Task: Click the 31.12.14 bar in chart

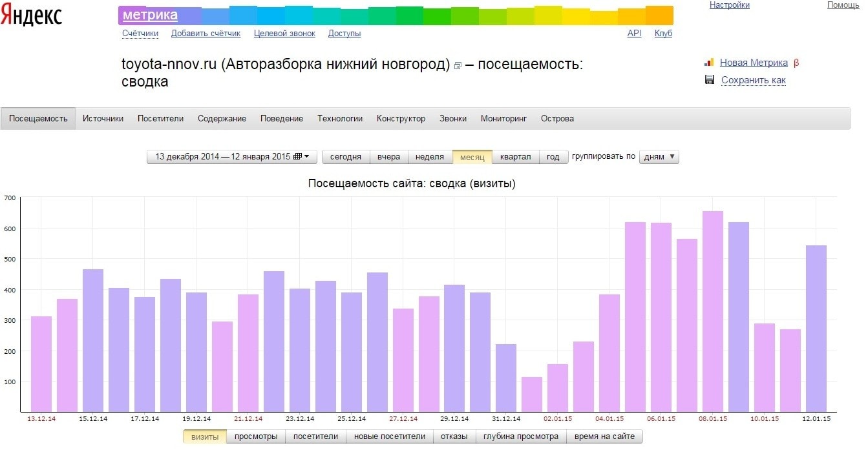Action: tap(506, 378)
